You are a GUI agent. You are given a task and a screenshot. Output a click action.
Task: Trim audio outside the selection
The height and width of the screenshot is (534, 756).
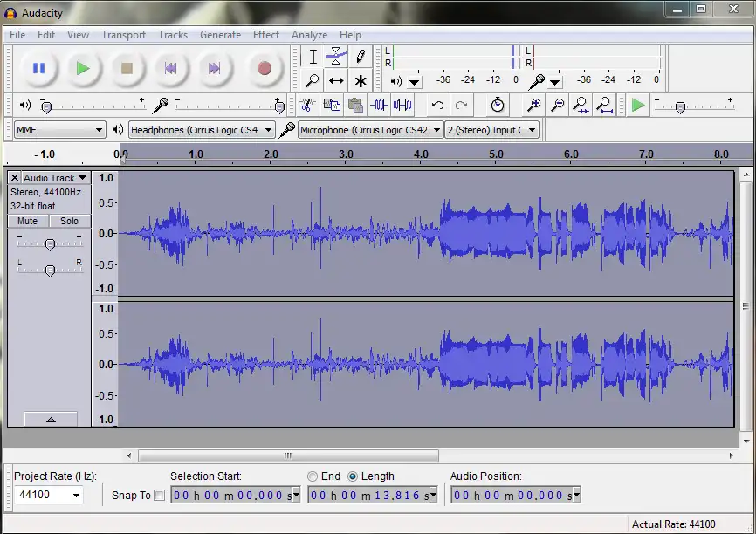coord(379,105)
